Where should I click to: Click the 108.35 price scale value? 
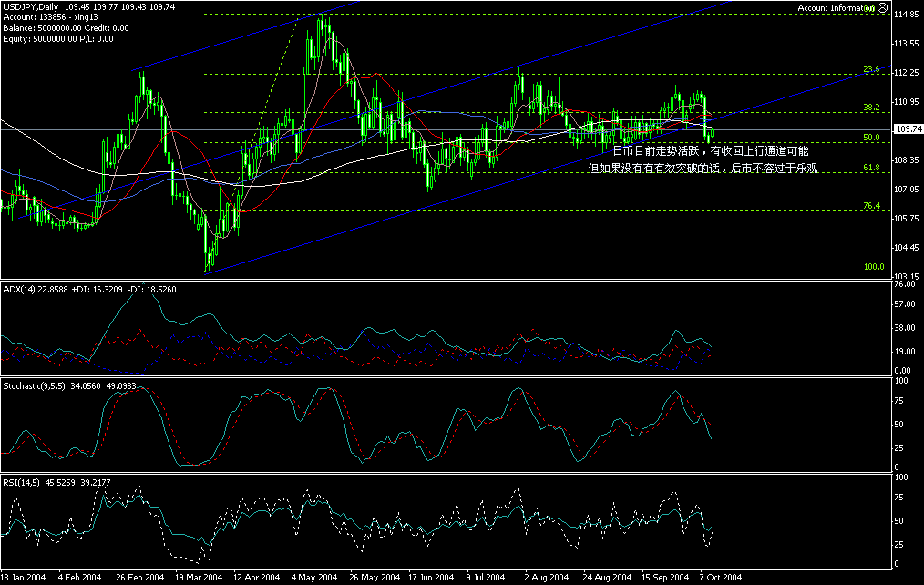[907, 160]
